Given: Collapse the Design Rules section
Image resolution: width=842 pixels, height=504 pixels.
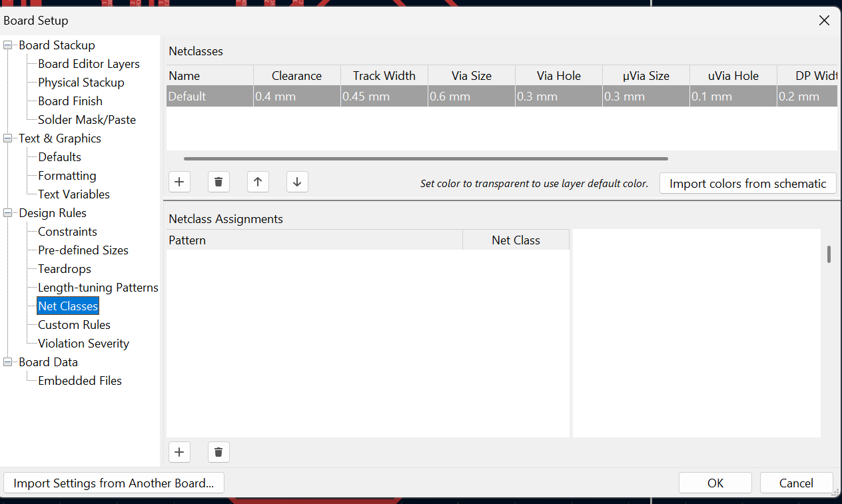Looking at the screenshot, I should [x=7, y=212].
